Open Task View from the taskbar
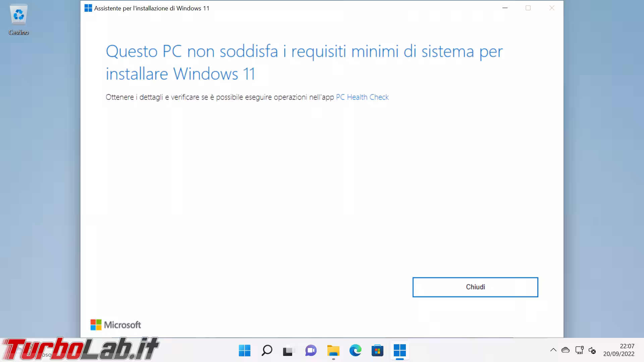The width and height of the screenshot is (644, 362). tap(288, 351)
